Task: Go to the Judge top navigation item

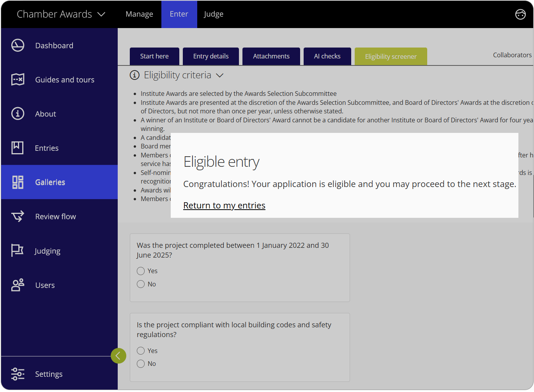Action: [x=214, y=14]
